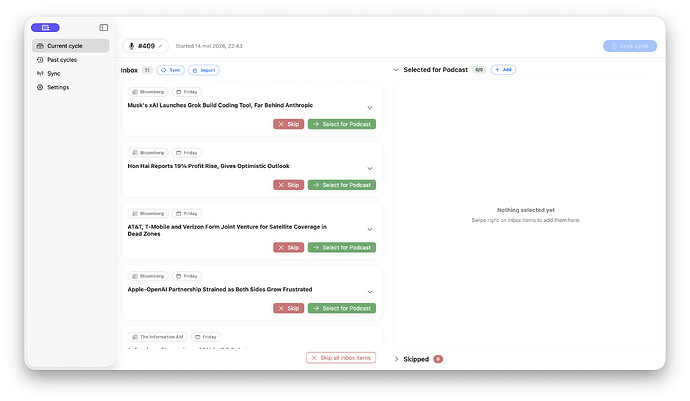Open Current cycle in sidebar
The width and height of the screenshot is (690, 401).
pos(70,46)
